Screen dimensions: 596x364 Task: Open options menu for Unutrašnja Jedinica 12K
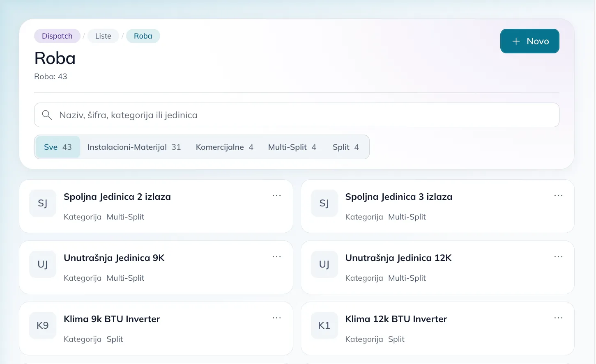(559, 257)
